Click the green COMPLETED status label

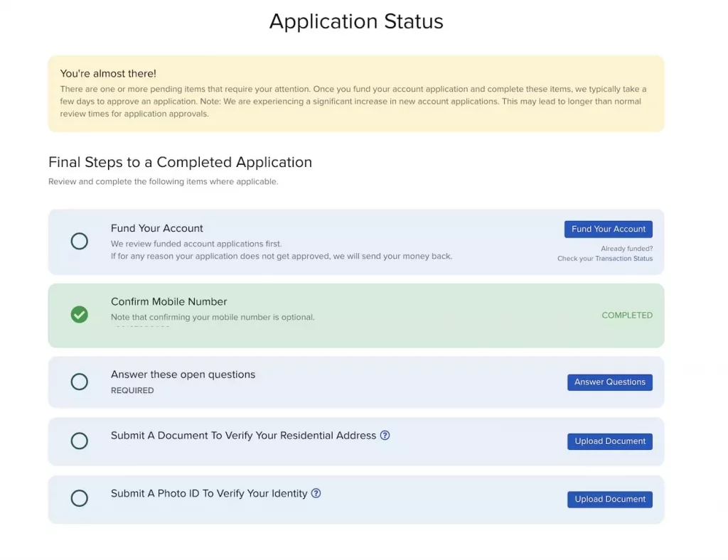click(x=626, y=316)
